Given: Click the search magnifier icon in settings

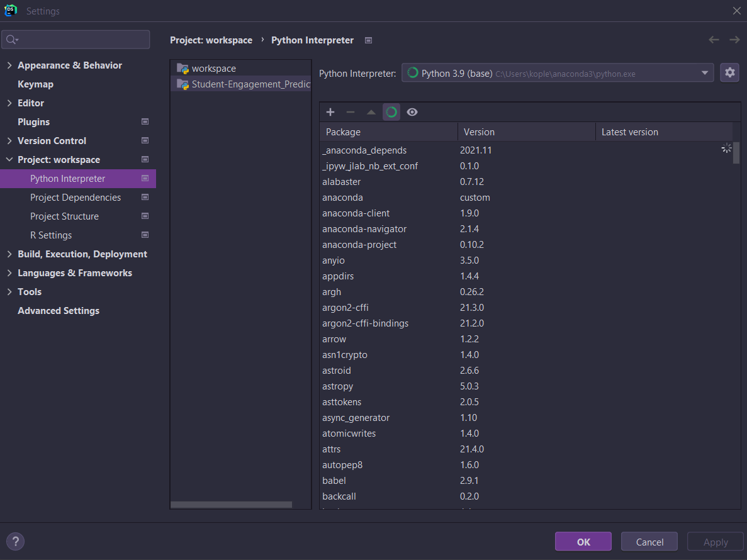Looking at the screenshot, I should click(x=12, y=40).
